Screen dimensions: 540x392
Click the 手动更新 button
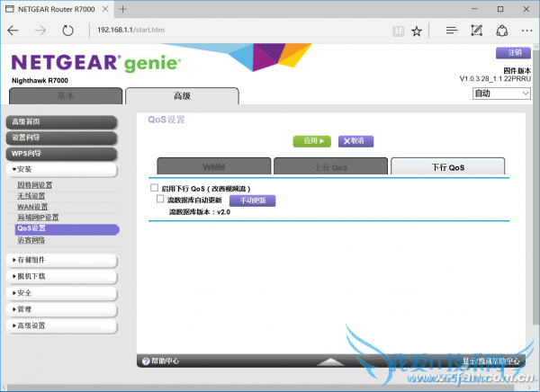pos(252,200)
